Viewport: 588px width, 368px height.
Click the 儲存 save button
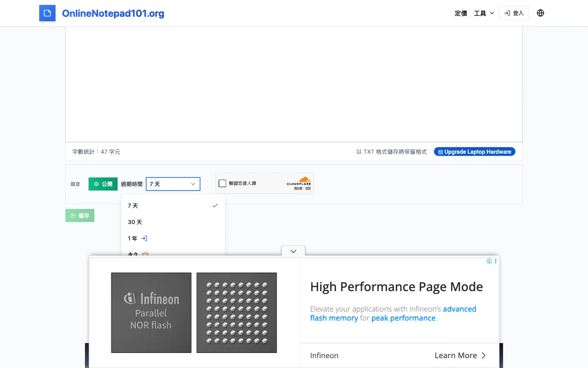tap(80, 215)
